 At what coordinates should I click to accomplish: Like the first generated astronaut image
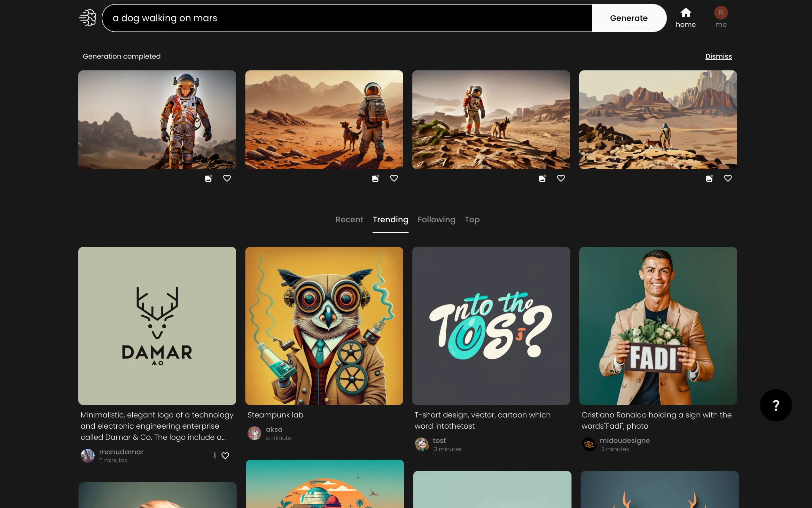(227, 178)
